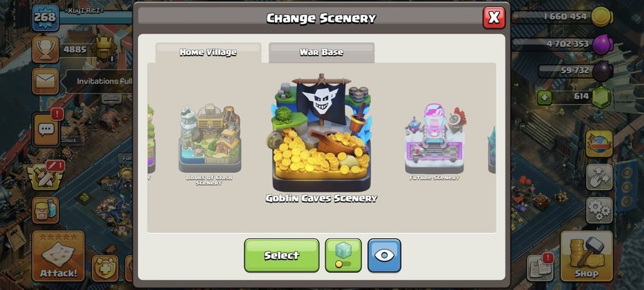Viewport: 644px width, 290px height.
Task: Preview scenery with the blue eye button
Action: click(384, 256)
